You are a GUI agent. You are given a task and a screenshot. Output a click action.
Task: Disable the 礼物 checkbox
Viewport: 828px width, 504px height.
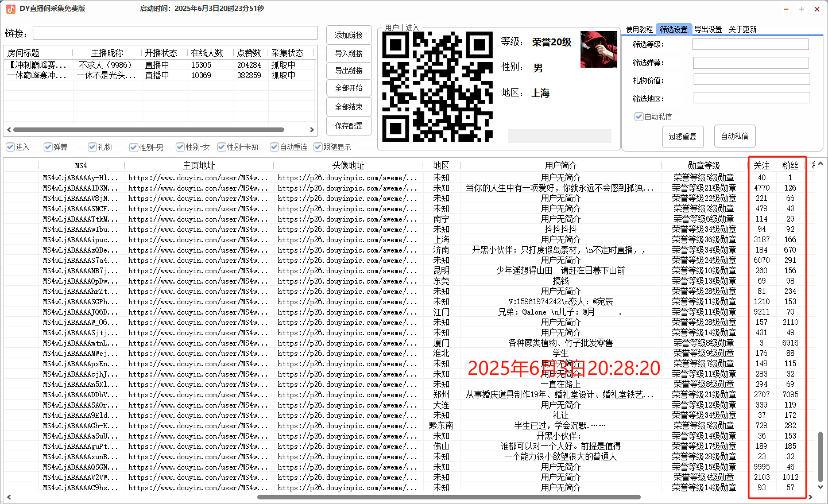coord(92,147)
